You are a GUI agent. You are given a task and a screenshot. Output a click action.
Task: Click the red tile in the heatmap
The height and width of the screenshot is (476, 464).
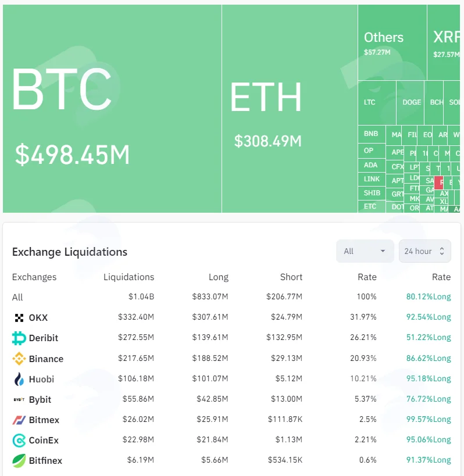[439, 182]
